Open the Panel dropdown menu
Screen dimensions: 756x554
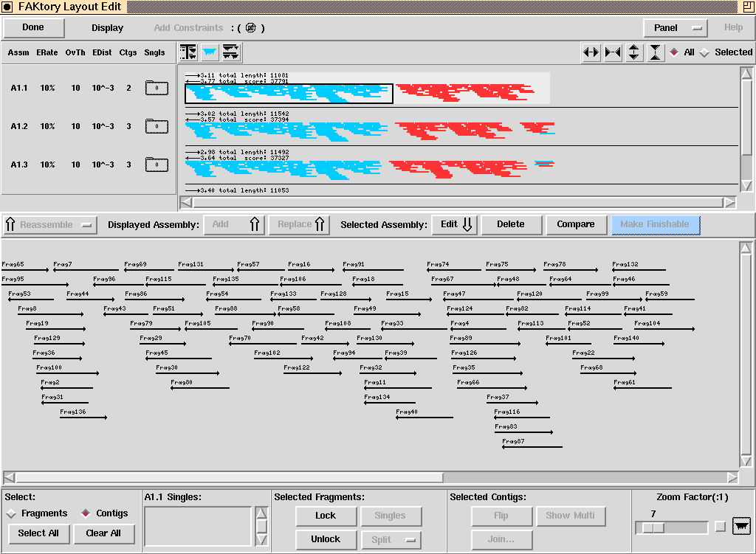pos(675,28)
